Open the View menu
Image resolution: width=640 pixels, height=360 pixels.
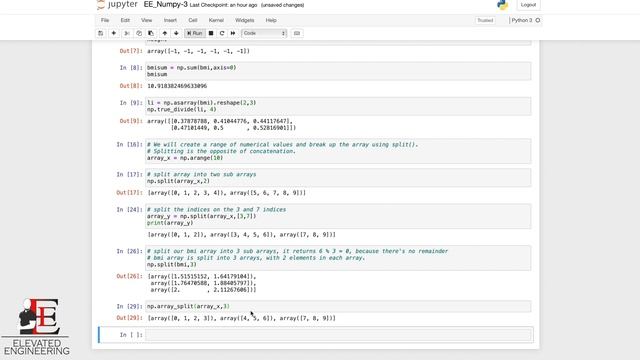pyautogui.click(x=147, y=20)
